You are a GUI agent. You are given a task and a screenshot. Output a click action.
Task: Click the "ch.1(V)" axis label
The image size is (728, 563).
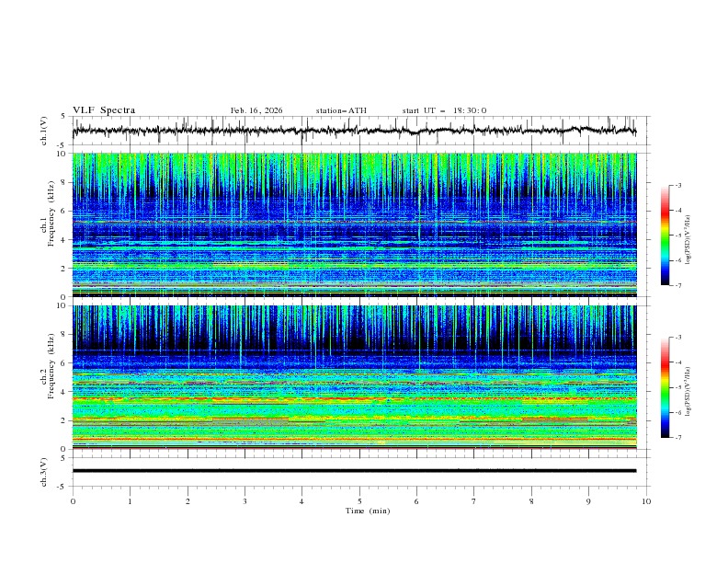(x=44, y=131)
